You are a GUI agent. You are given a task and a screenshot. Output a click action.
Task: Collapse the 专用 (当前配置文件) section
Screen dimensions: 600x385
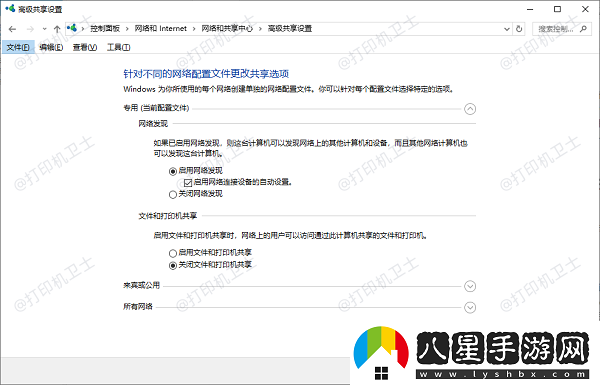[x=470, y=109]
